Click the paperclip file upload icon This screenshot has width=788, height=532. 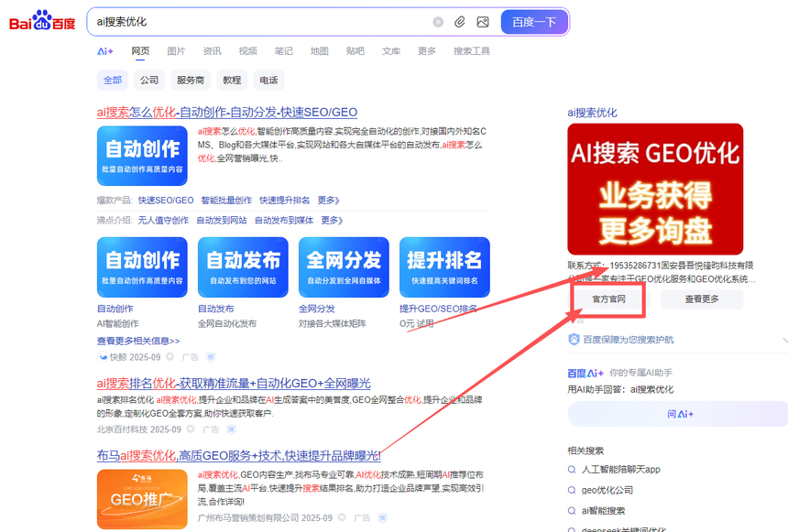460,22
